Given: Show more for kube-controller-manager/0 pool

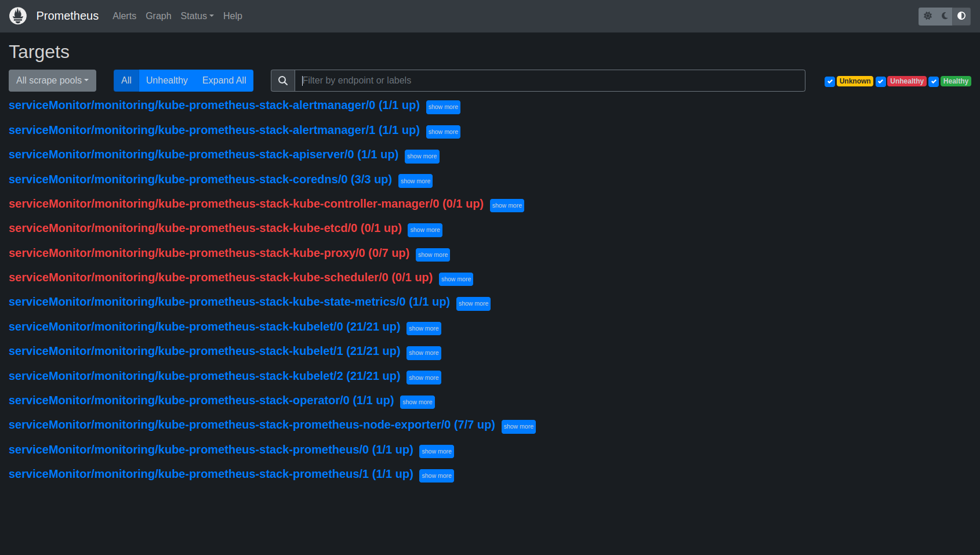Looking at the screenshot, I should click(507, 206).
